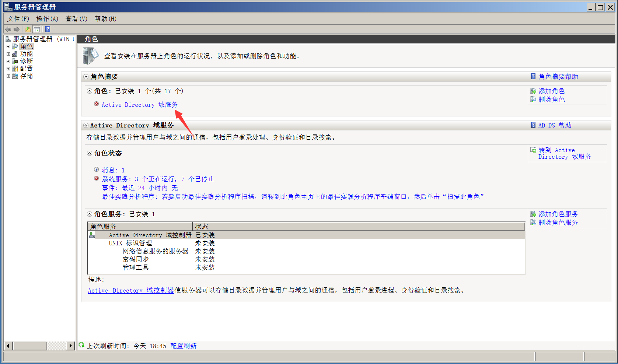Click 转到 Active Directory 域服务 link
This screenshot has height=364, width=618.
[565, 153]
